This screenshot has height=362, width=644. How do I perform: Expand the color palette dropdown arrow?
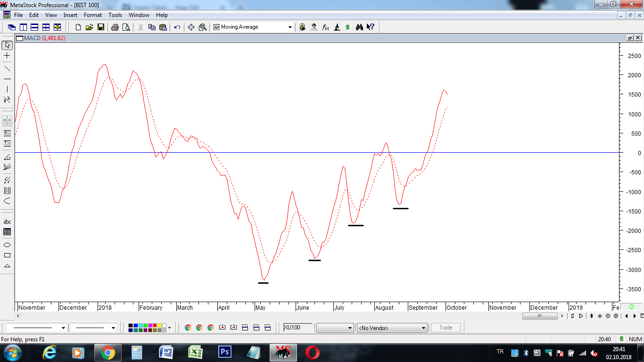pos(169,328)
